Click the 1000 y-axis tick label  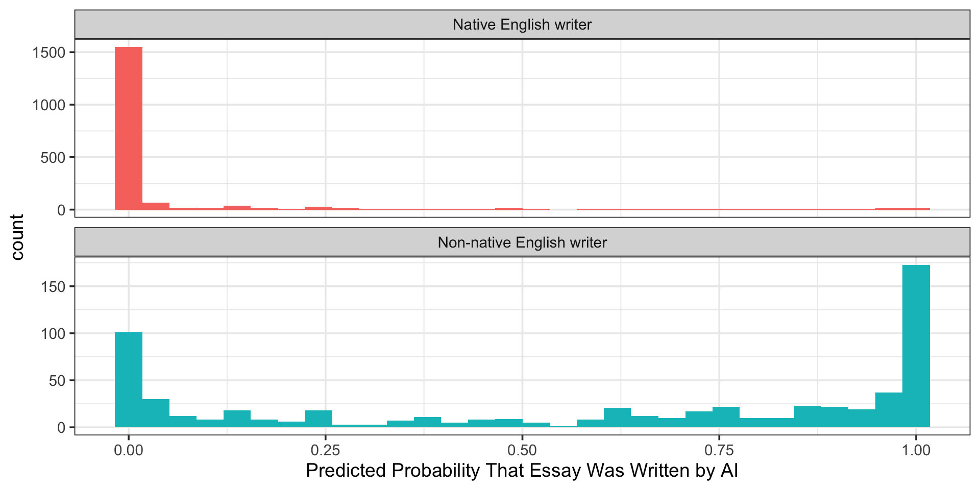point(49,105)
